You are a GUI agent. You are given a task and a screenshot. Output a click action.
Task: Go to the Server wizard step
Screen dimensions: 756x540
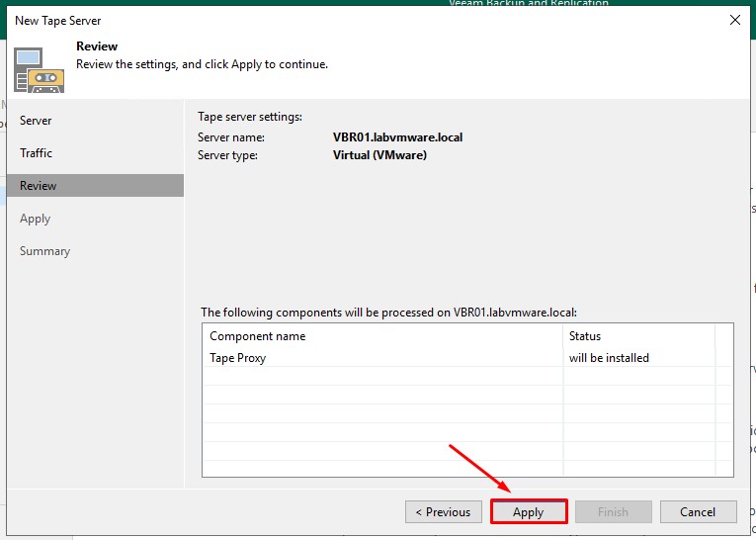[36, 121]
